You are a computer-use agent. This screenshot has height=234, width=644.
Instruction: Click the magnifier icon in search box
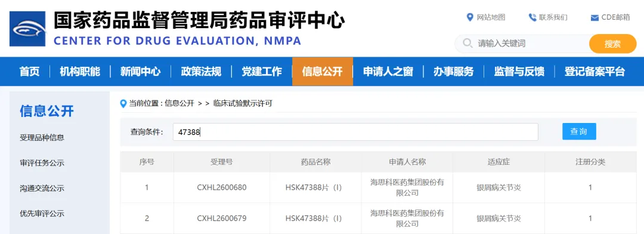pos(467,44)
